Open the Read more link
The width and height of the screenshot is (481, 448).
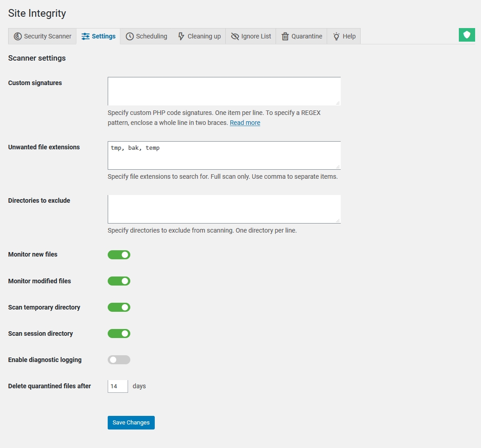245,123
